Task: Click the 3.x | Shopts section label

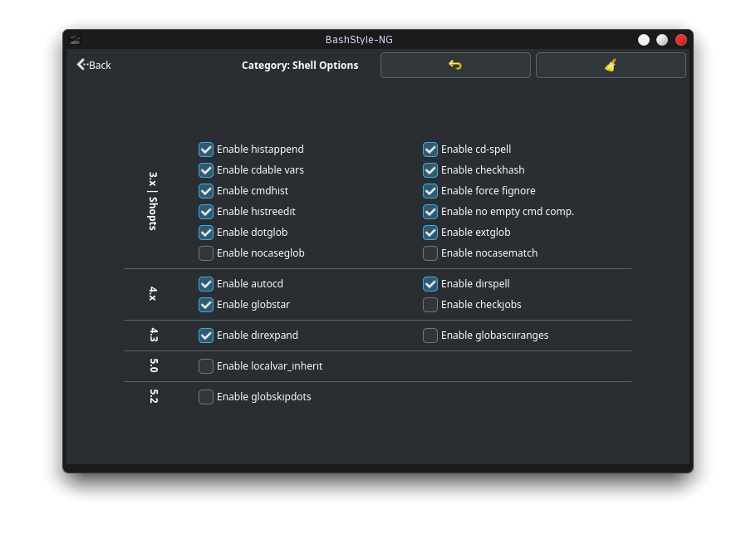Action: click(x=153, y=201)
